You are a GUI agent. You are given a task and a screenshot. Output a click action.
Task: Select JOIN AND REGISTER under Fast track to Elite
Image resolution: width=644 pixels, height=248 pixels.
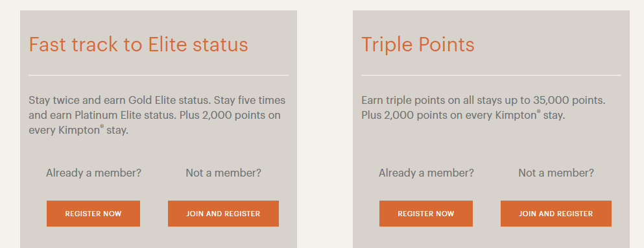point(224,214)
